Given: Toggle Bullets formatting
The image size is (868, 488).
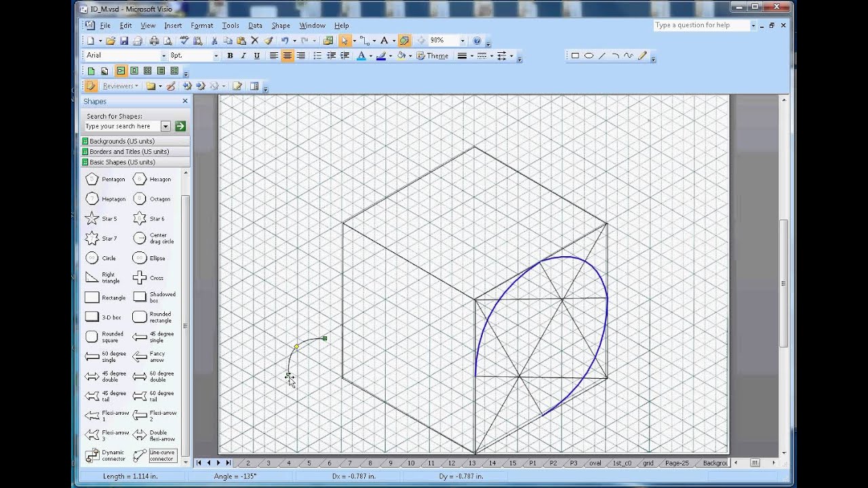Looking at the screenshot, I should click(x=317, y=56).
